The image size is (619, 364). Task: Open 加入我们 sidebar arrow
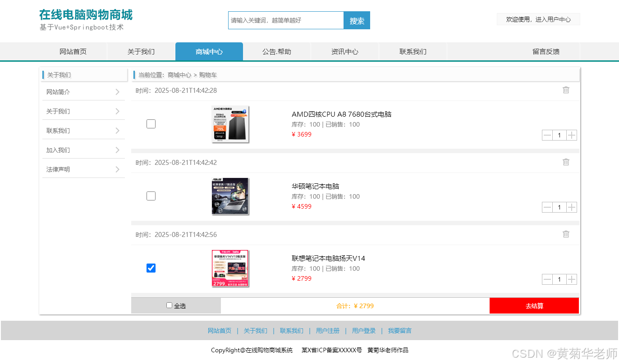[x=118, y=150]
